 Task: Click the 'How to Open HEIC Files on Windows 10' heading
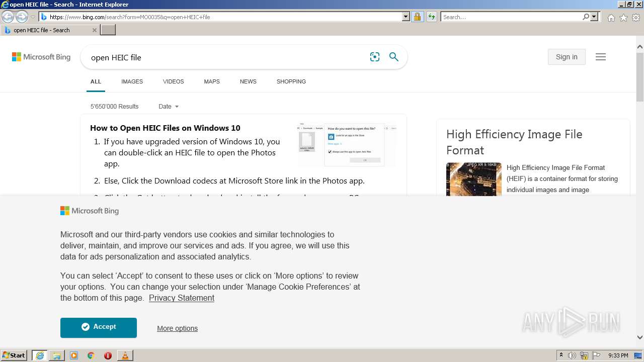coord(165,128)
